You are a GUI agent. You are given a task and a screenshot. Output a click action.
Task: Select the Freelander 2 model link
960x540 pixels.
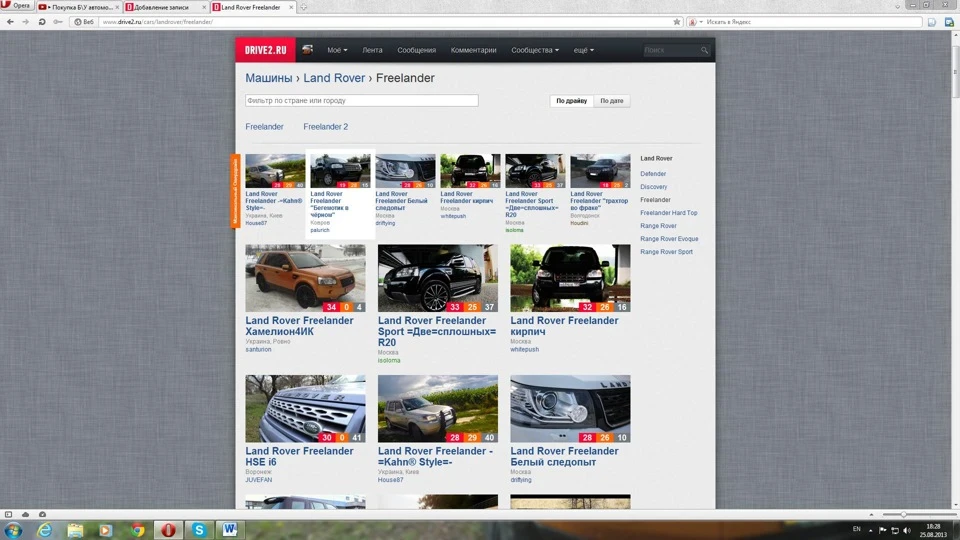[325, 127]
